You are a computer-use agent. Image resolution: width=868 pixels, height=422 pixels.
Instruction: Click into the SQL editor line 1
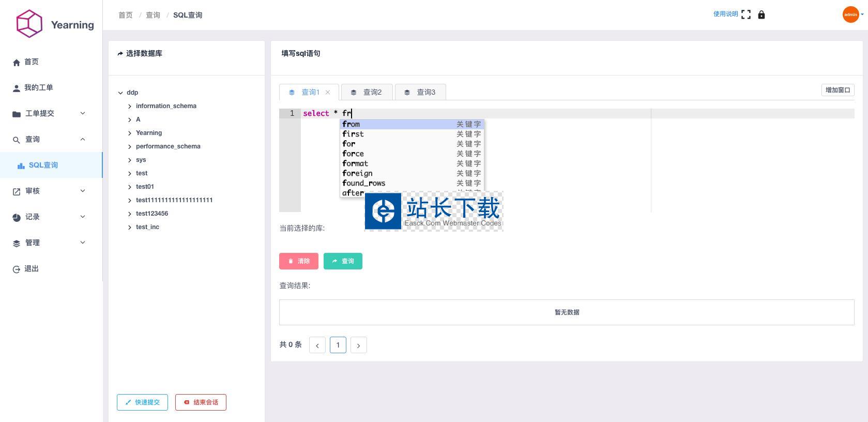point(577,113)
